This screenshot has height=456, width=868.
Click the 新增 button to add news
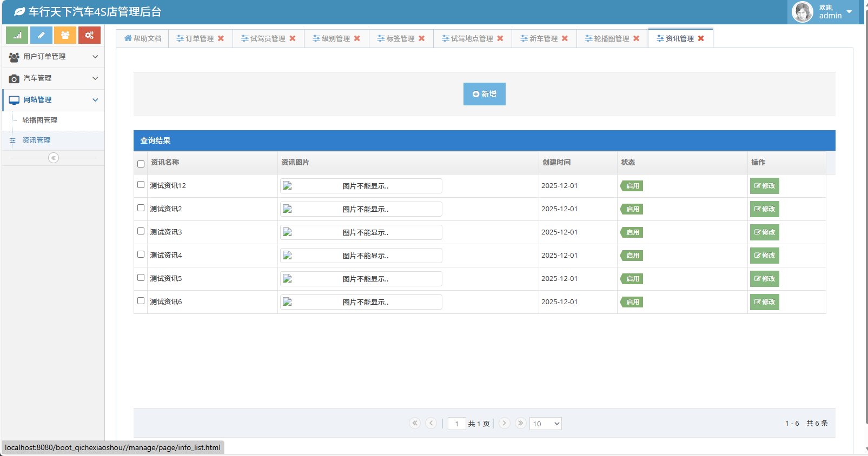(x=484, y=94)
